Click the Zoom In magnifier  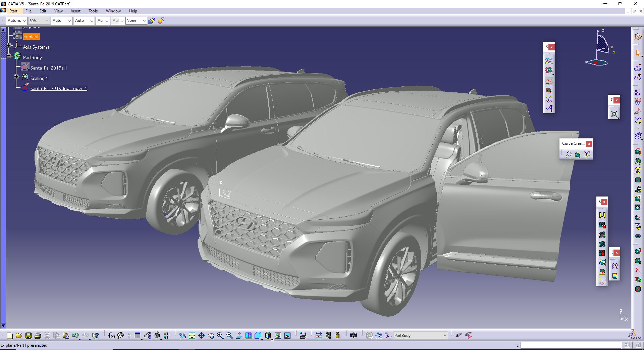coord(220,335)
